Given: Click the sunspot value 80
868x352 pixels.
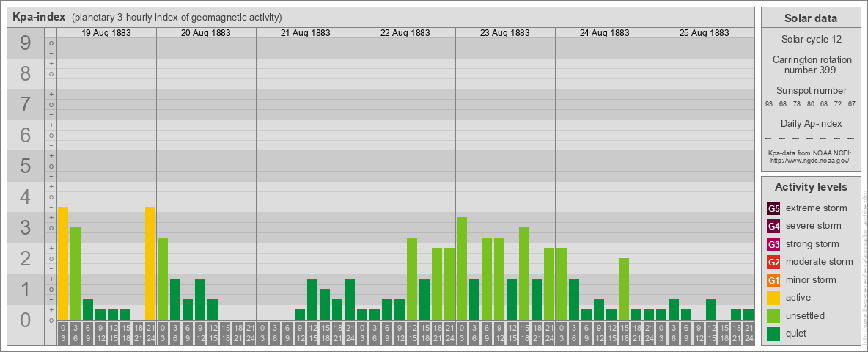Looking at the screenshot, I should [x=810, y=104].
